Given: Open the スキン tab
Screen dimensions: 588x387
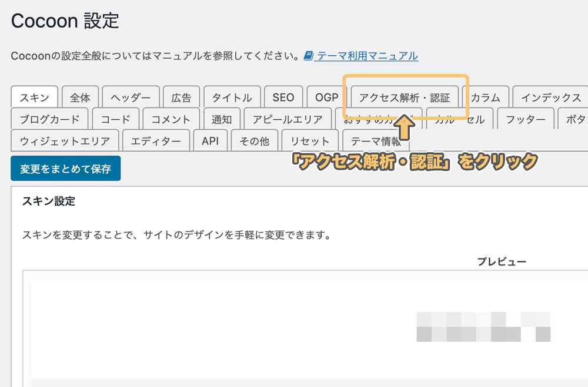Looking at the screenshot, I should pyautogui.click(x=35, y=97).
